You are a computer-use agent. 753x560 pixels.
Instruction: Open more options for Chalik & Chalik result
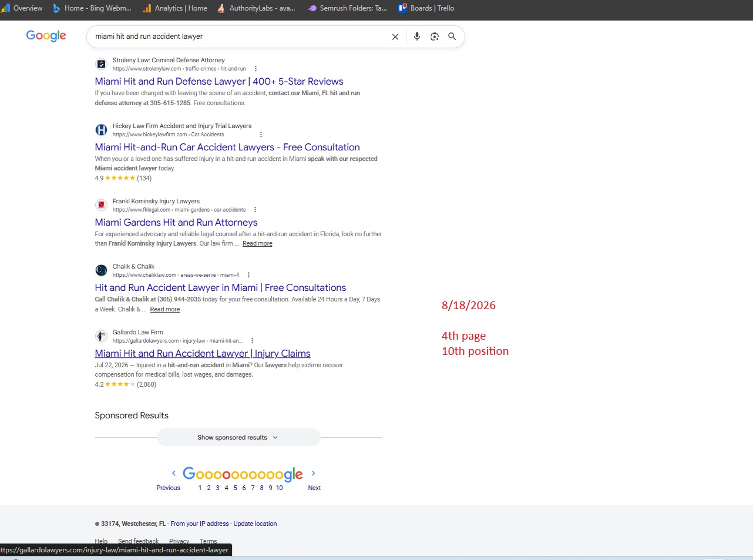tap(248, 275)
